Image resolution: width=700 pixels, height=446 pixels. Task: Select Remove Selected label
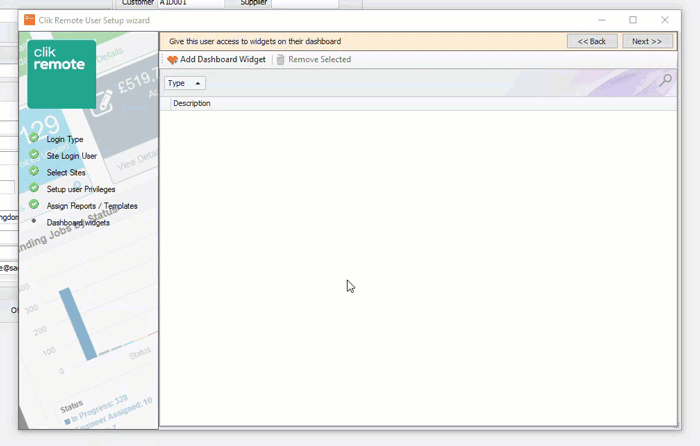coord(320,59)
